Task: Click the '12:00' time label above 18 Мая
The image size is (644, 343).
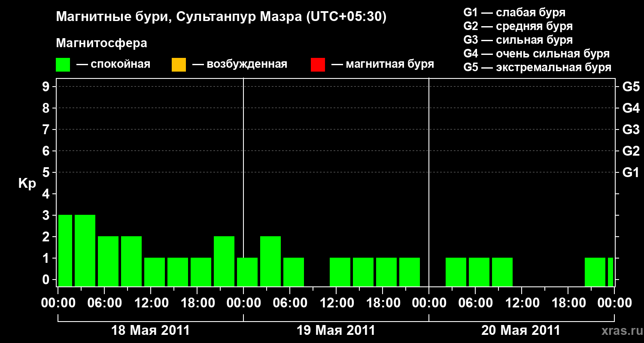Action: [x=151, y=303]
